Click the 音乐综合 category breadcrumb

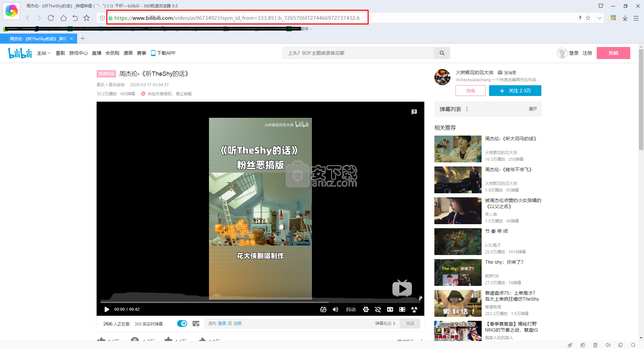tap(117, 85)
